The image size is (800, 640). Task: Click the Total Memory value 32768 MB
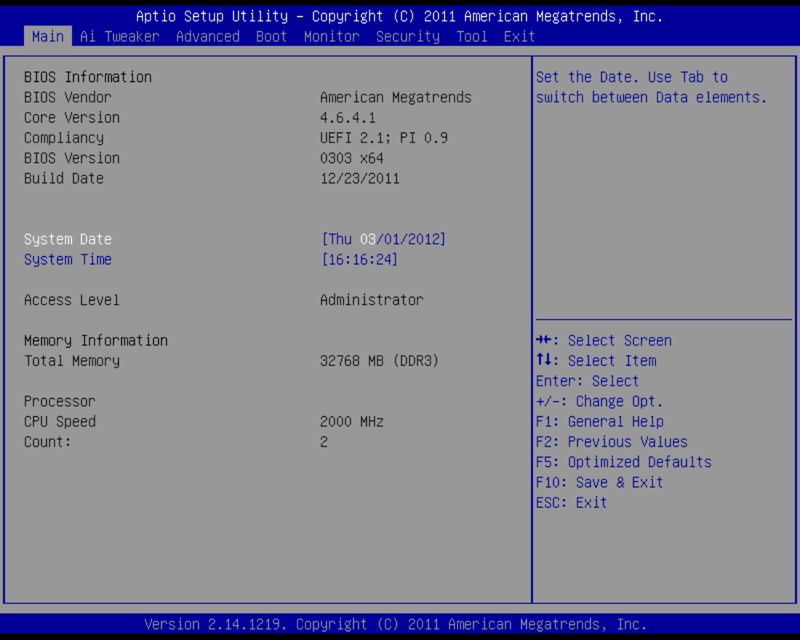click(379, 361)
